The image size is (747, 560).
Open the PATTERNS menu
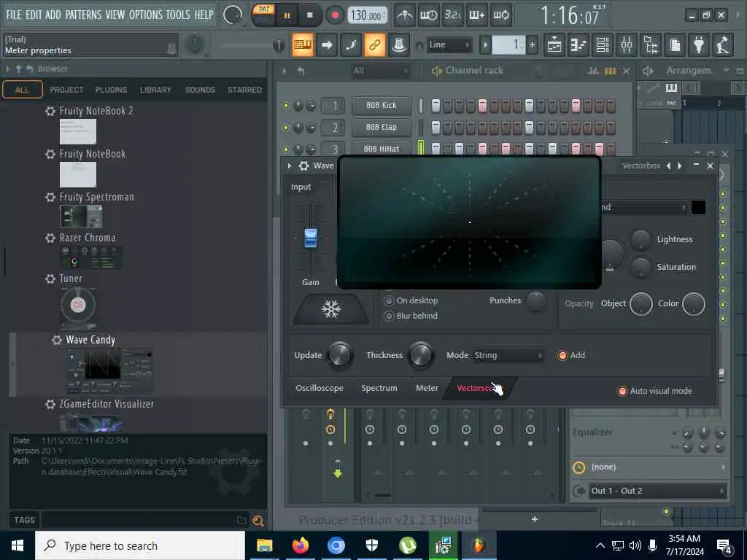[x=83, y=15]
